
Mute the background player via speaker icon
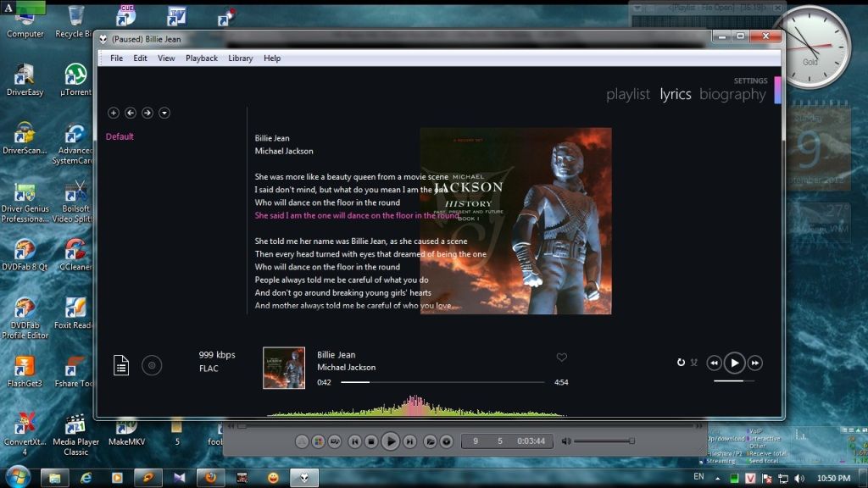[x=565, y=441]
